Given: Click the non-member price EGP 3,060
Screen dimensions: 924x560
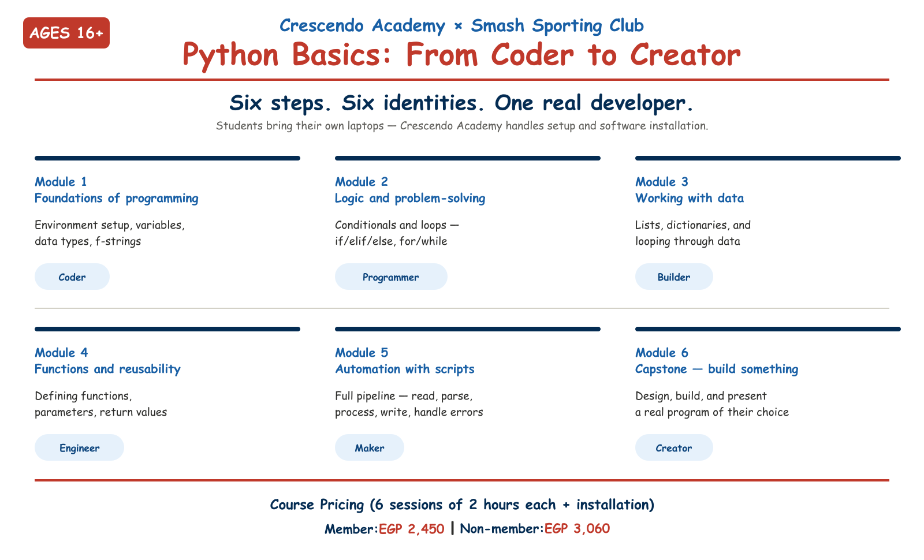Looking at the screenshot, I should [577, 529].
